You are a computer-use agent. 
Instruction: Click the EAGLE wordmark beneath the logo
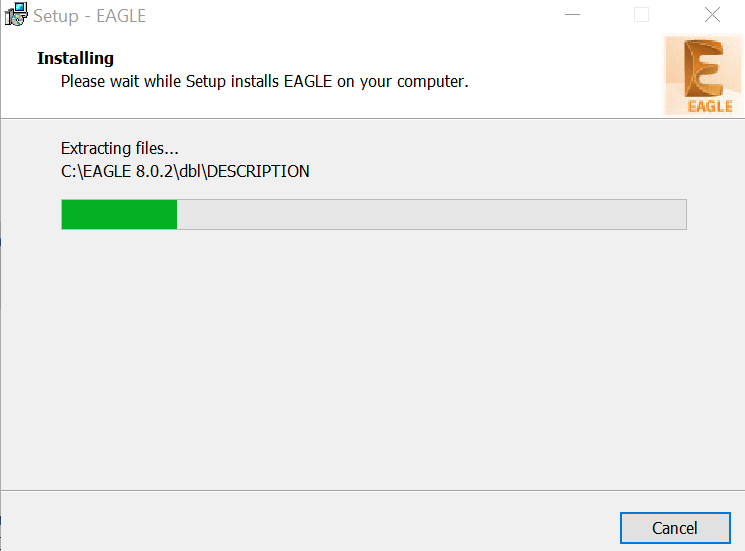coord(710,106)
